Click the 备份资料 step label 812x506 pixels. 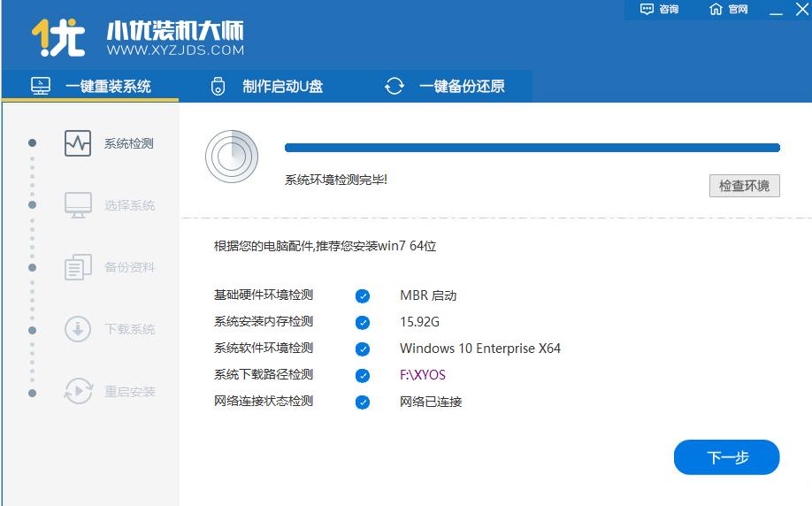click(129, 267)
